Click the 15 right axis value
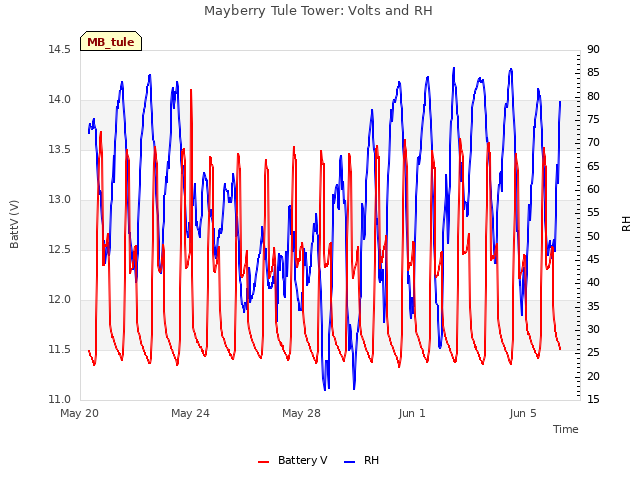Screen dimensions: 640x480 [x=593, y=399]
